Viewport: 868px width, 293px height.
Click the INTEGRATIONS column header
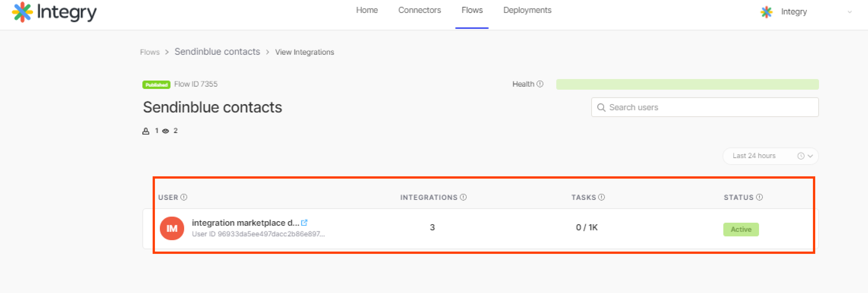429,197
